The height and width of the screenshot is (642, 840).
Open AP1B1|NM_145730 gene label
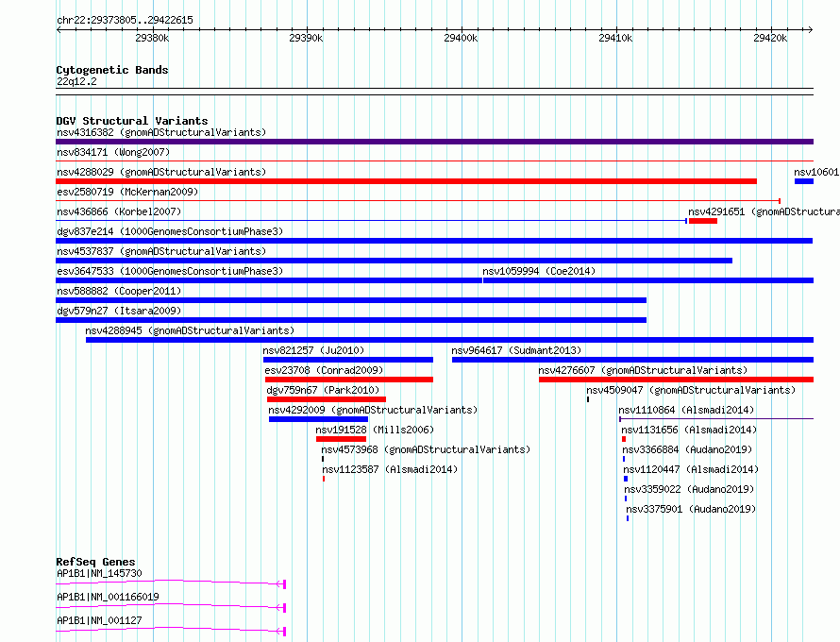[100, 573]
